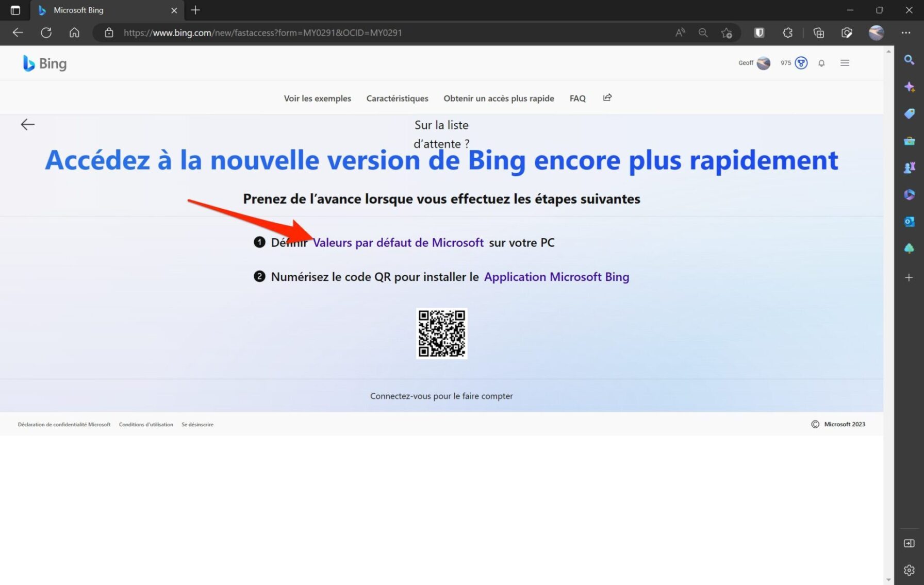Close the Microsoft Bing tab
Image resolution: width=924 pixels, height=585 pixels.
click(174, 10)
